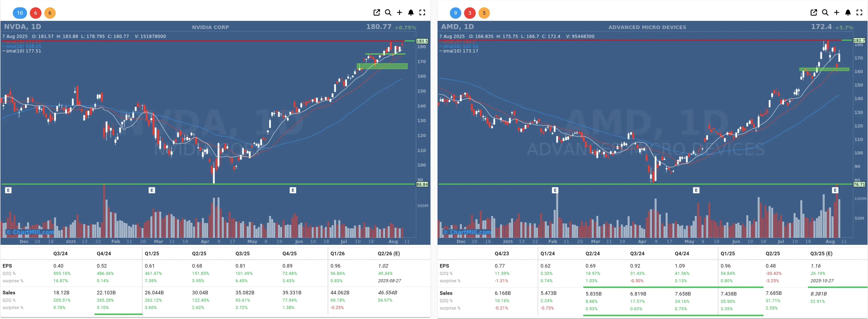Click the orange 5 rating badge for AMD
The height and width of the screenshot is (319, 868).
pyautogui.click(x=484, y=13)
